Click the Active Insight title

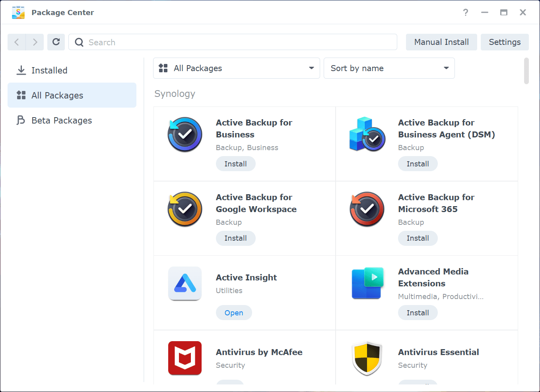247,278
